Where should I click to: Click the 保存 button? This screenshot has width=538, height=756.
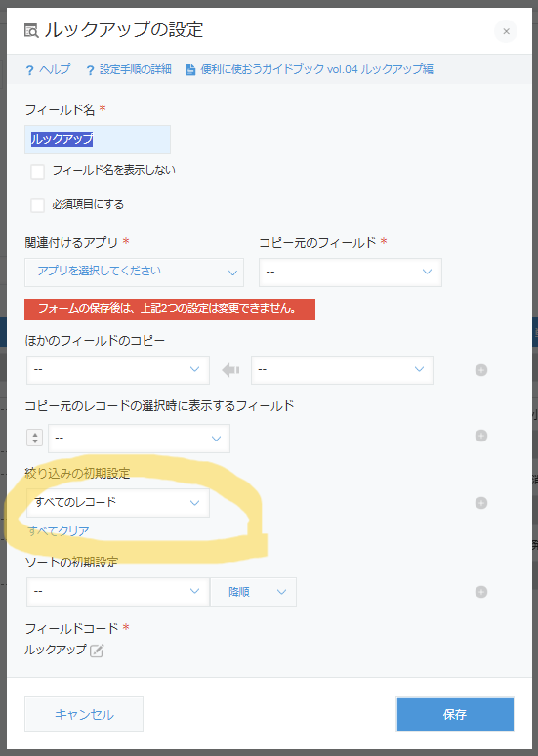[x=455, y=714]
